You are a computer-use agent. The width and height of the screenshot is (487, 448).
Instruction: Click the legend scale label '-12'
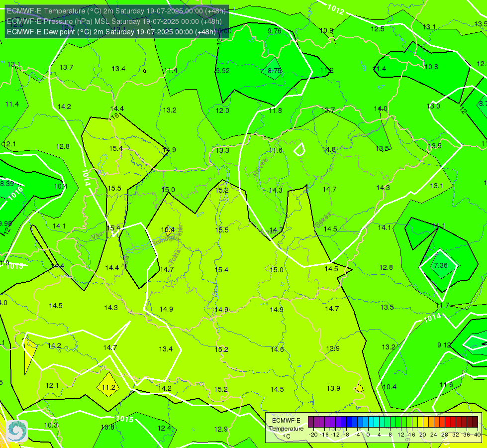click(x=335, y=435)
